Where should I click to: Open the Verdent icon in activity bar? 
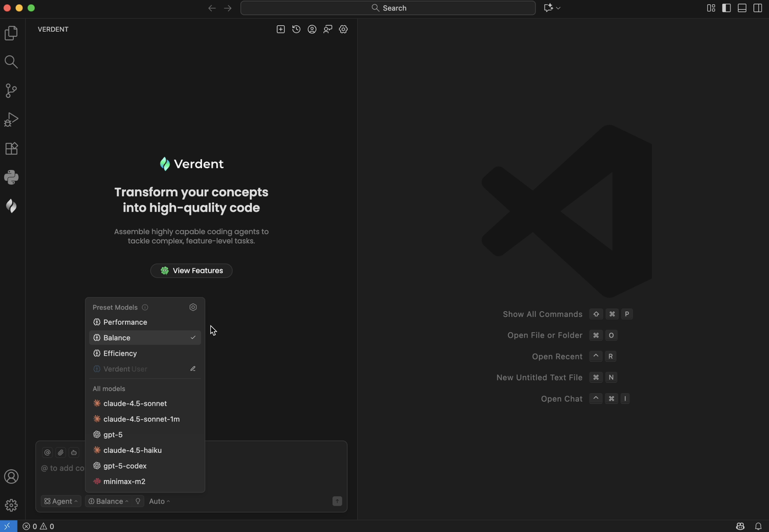(11, 206)
